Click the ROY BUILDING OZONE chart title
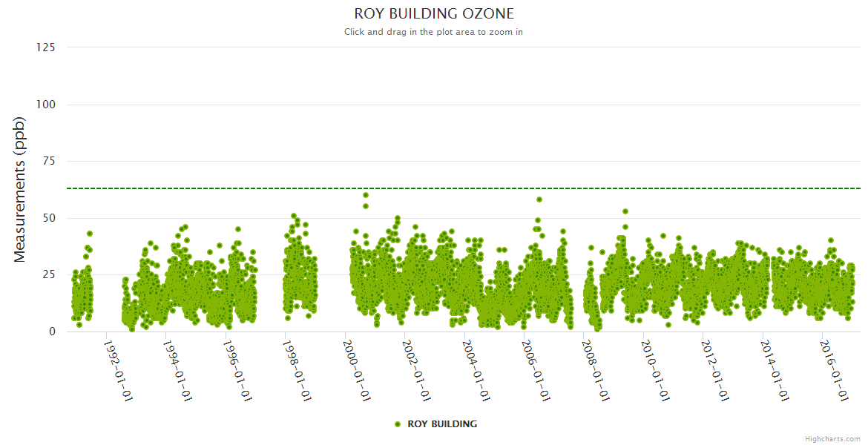Viewport: 868px width, 445px height. click(434, 13)
